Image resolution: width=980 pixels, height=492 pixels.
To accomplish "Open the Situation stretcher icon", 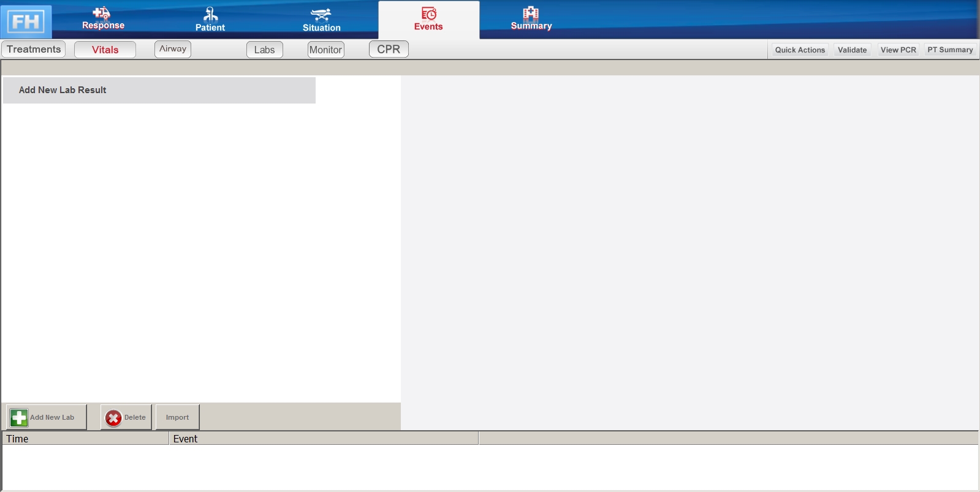I will [321, 15].
